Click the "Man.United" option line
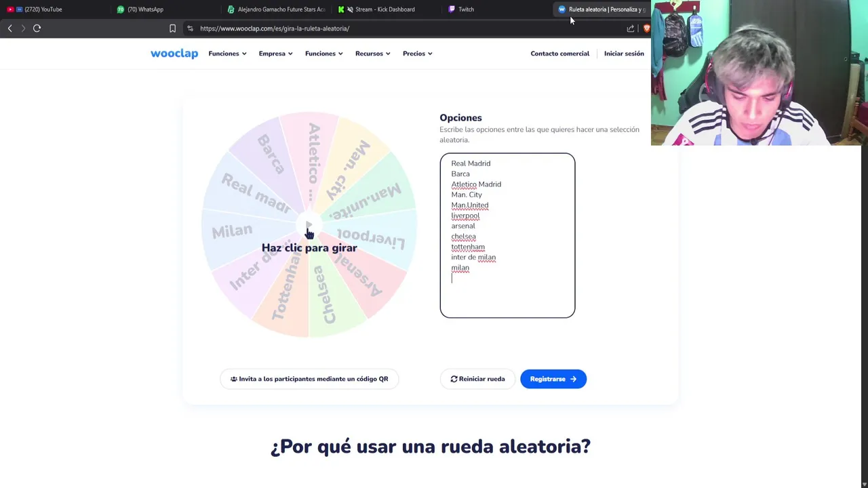Image resolution: width=868 pixels, height=488 pixels. pos(469,205)
